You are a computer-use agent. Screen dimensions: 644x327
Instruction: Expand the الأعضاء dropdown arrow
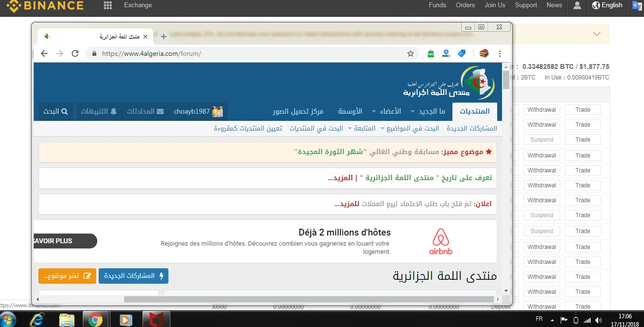374,112
